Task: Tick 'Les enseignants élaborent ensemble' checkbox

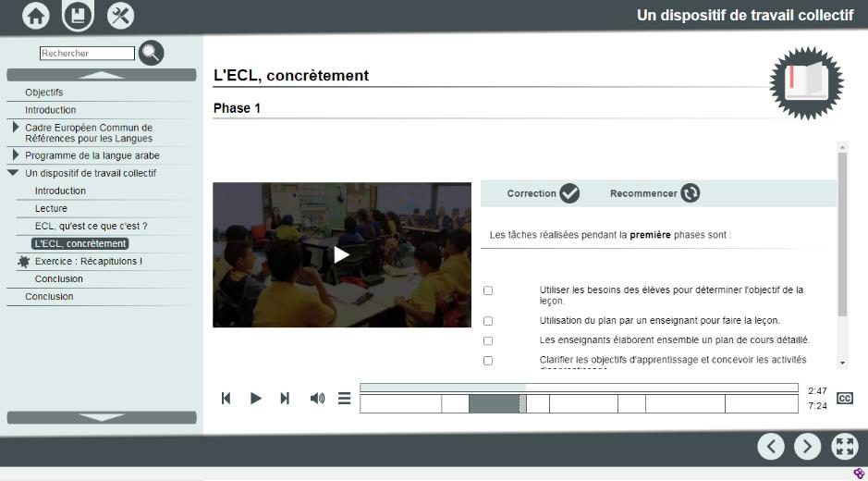Action: tap(488, 340)
